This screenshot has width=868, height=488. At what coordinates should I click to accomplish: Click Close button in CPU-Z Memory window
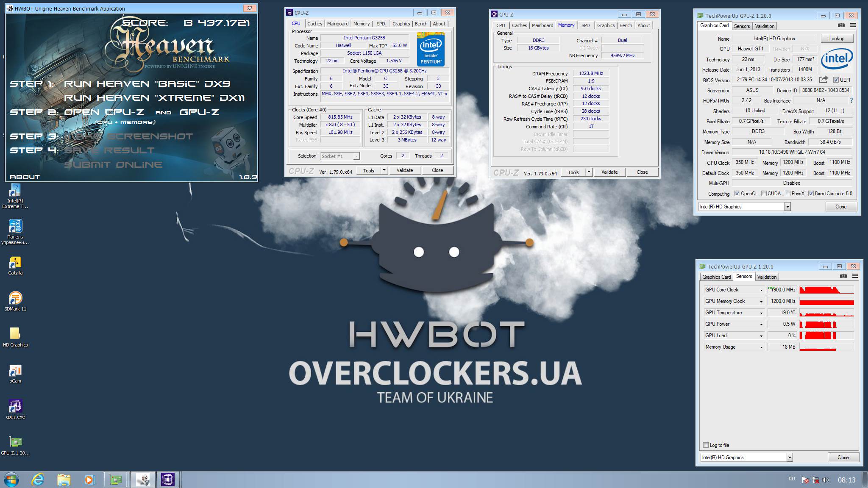[642, 172]
